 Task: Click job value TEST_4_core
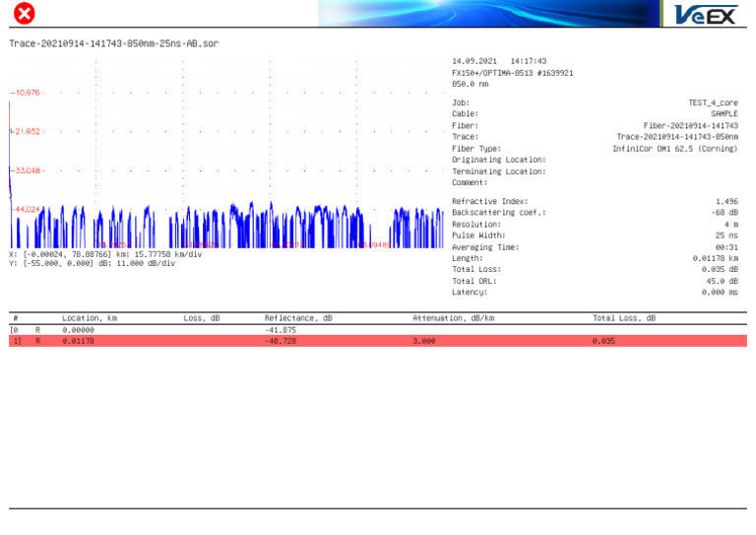[713, 102]
